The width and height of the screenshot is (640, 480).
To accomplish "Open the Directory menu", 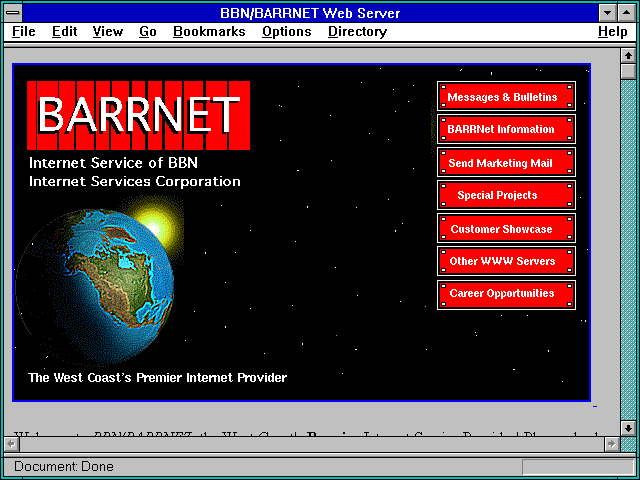I will tap(358, 32).
